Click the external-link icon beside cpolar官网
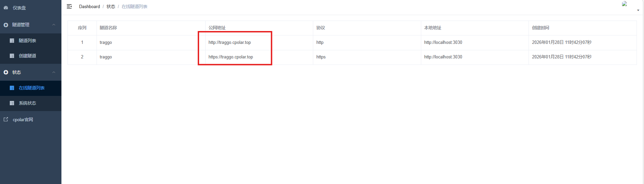Image resolution: width=644 pixels, height=184 pixels. [x=6, y=120]
